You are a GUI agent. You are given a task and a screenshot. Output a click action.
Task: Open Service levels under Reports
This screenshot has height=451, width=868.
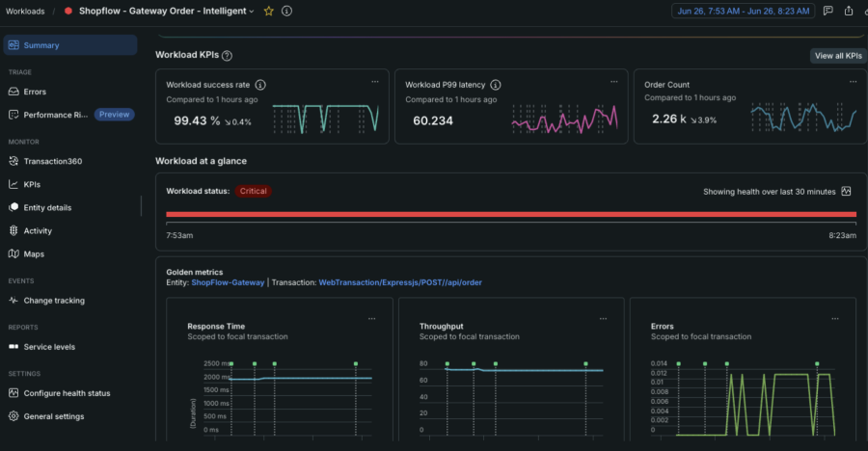[49, 347]
